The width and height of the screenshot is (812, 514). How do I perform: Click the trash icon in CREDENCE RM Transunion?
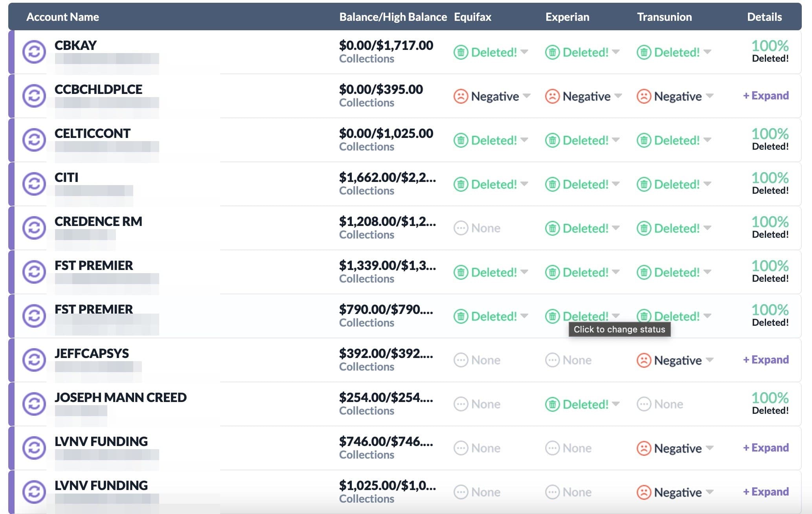pos(644,228)
